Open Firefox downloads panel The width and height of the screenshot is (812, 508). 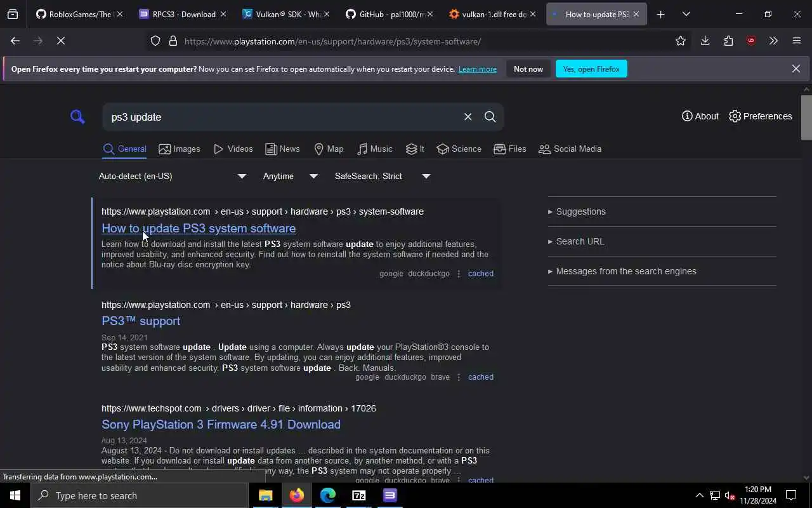(x=705, y=41)
